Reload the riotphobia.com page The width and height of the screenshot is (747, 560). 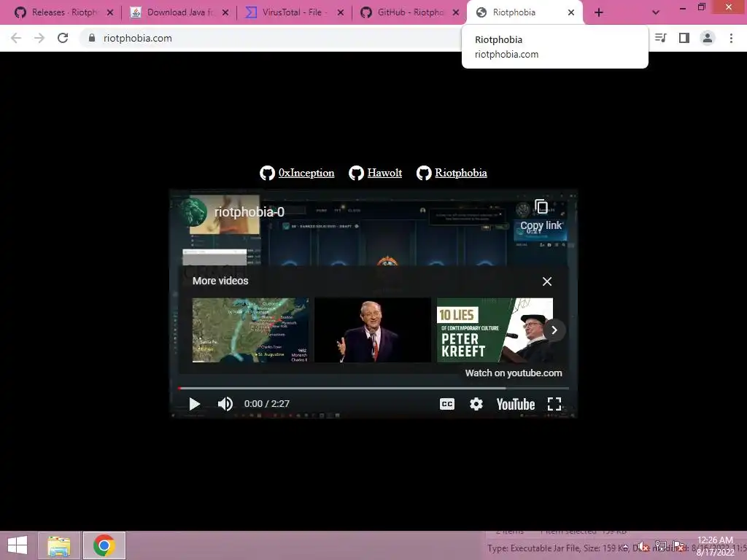(x=63, y=38)
